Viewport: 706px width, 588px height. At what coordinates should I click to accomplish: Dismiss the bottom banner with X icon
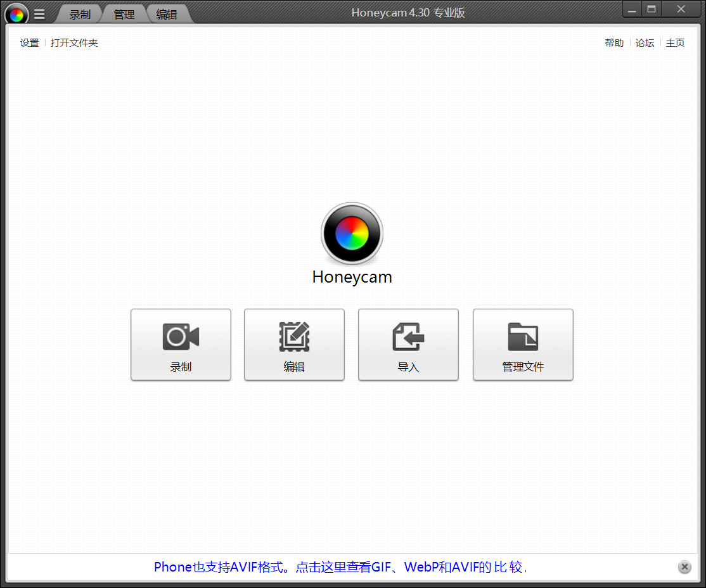(684, 567)
